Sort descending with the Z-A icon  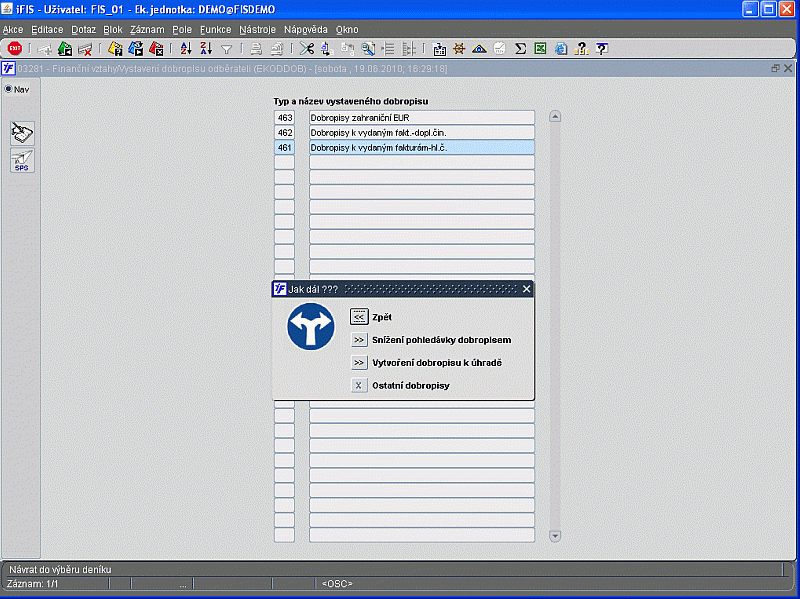click(206, 48)
